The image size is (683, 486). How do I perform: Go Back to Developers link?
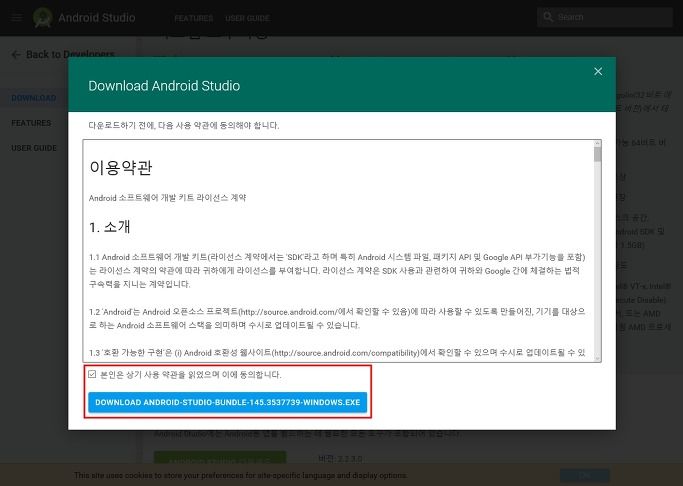coord(70,54)
